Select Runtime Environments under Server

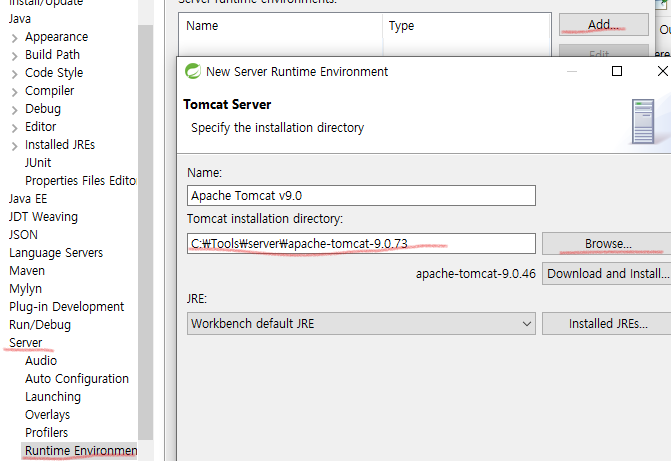tap(80, 450)
